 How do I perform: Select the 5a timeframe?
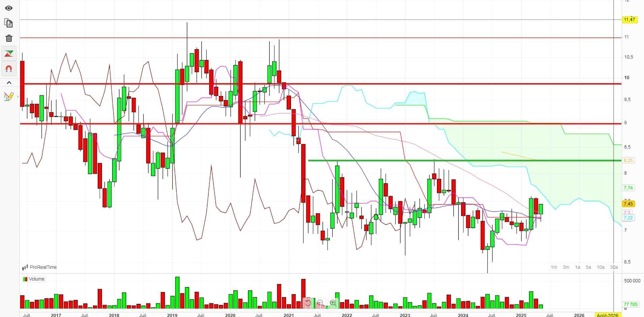[588, 267]
